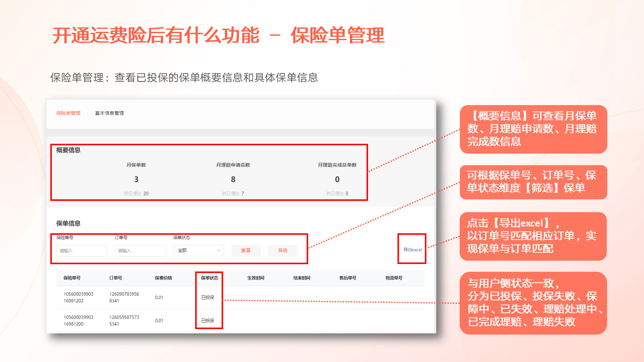Image resolution: width=644 pixels, height=362 pixels.
Task: Click the 物流单号 column header
Action: (394, 278)
